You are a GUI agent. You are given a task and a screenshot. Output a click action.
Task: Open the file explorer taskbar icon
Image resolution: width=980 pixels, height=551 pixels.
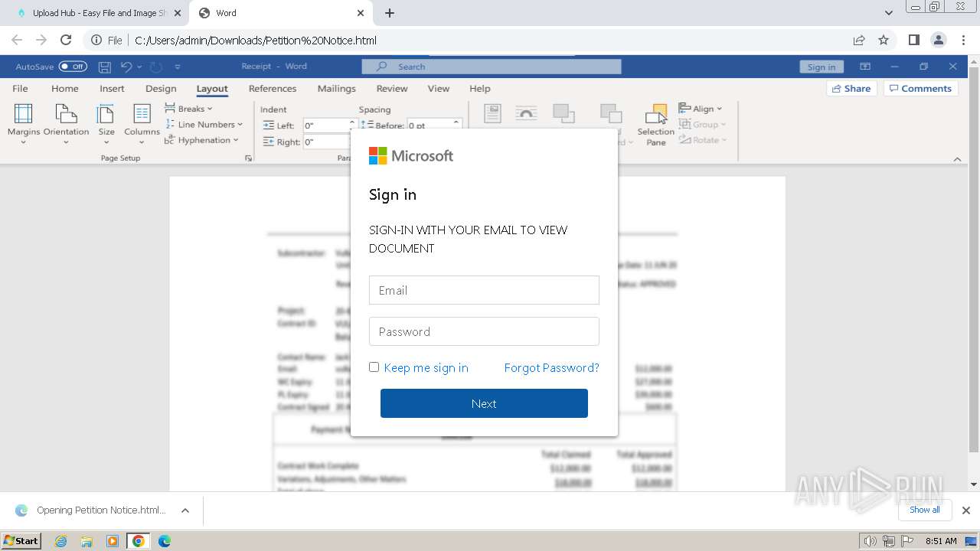(87, 541)
